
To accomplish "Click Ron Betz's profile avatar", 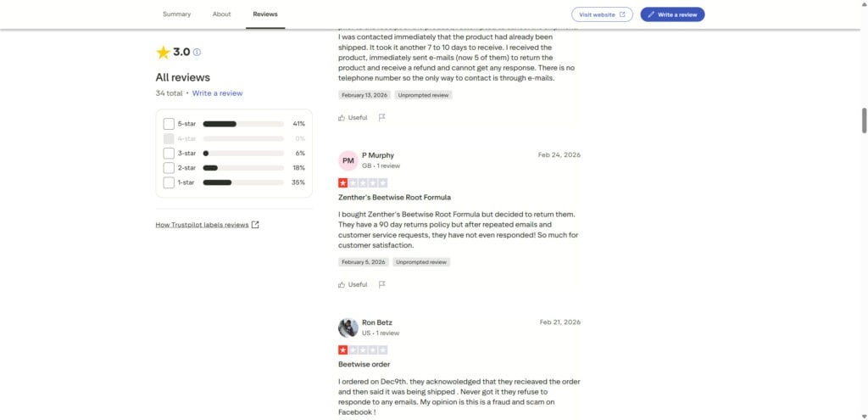I will 348,328.
